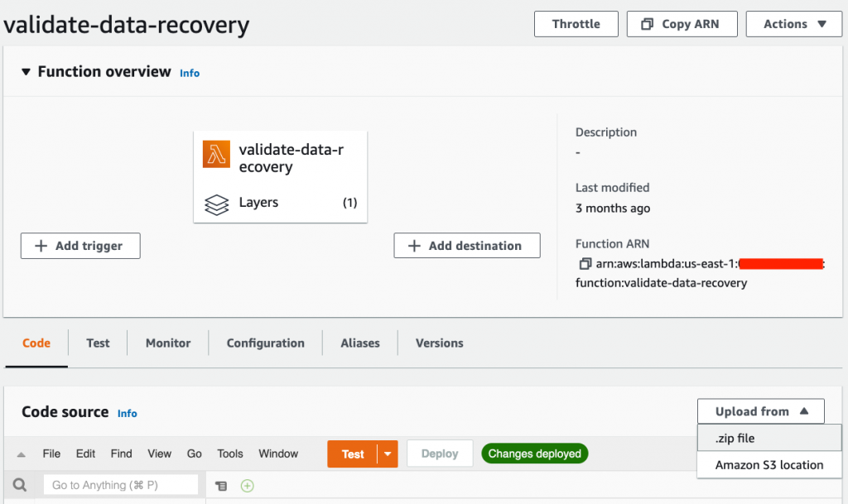Open the Tools menu
The image size is (848, 504).
(x=229, y=454)
